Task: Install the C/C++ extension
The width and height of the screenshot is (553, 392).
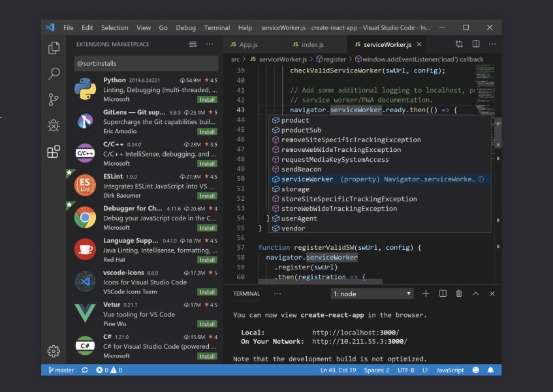Action: pyautogui.click(x=207, y=164)
